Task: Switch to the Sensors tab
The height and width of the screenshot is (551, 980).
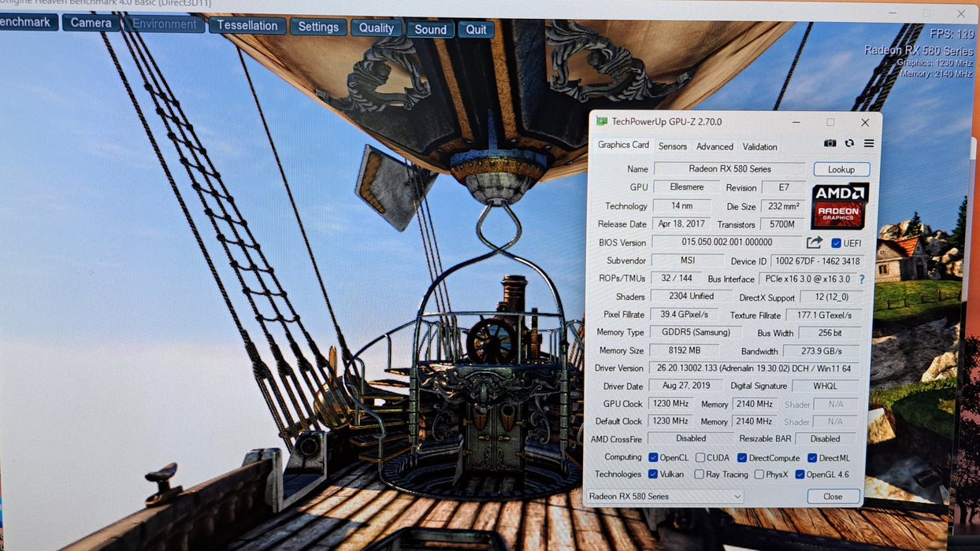Action: click(x=673, y=146)
